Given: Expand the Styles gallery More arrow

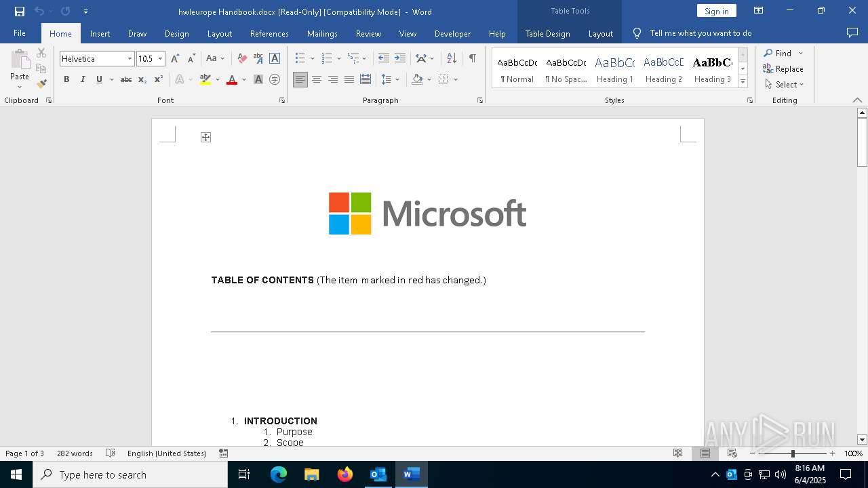Looking at the screenshot, I should (743, 82).
